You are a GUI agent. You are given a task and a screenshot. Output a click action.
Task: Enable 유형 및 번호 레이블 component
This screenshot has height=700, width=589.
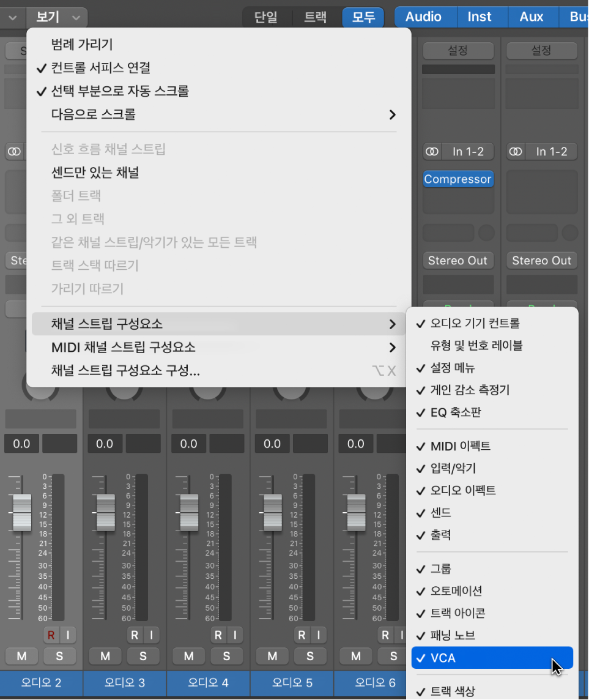click(x=492, y=346)
